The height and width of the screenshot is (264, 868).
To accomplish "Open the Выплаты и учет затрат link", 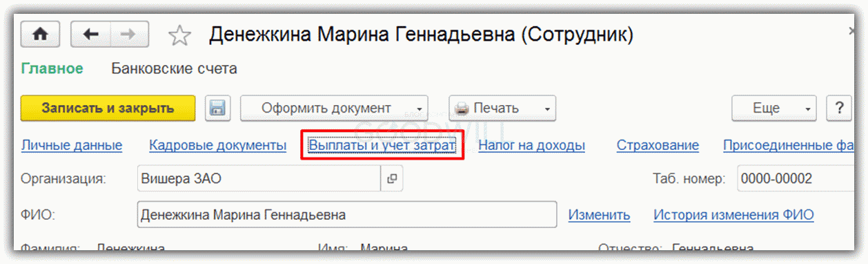I will coord(382,146).
